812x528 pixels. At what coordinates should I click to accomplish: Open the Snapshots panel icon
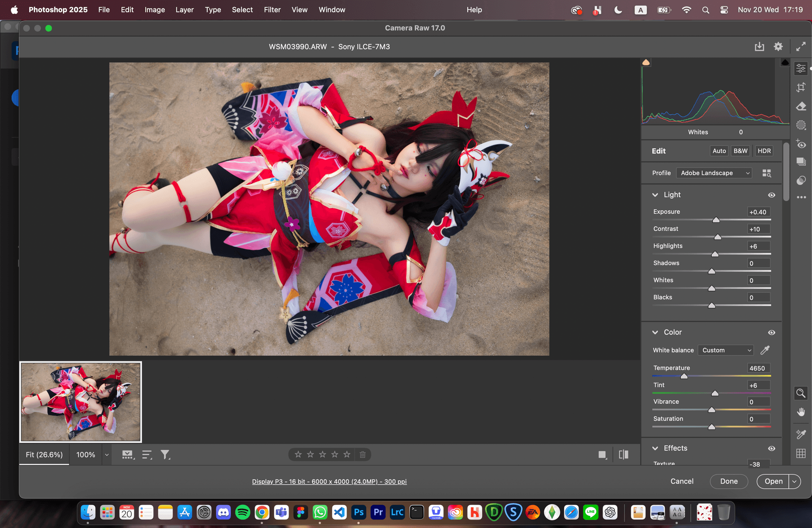(801, 161)
